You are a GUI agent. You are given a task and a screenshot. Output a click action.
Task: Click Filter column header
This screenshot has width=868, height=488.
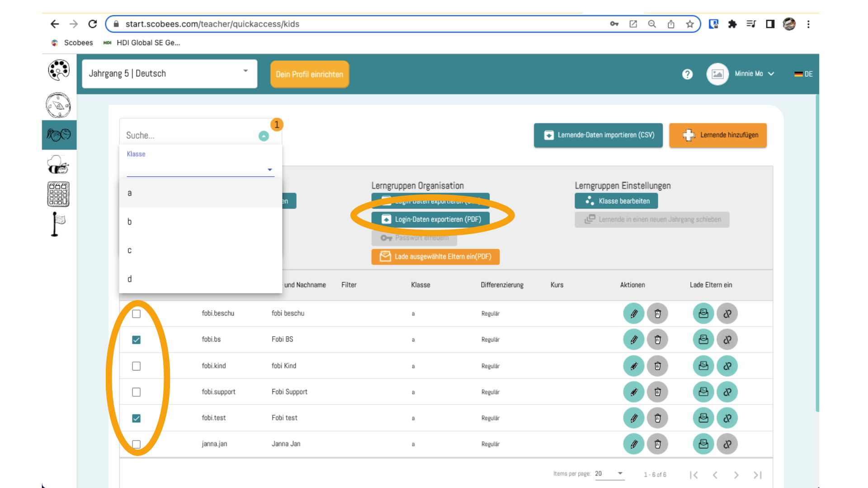[349, 285]
